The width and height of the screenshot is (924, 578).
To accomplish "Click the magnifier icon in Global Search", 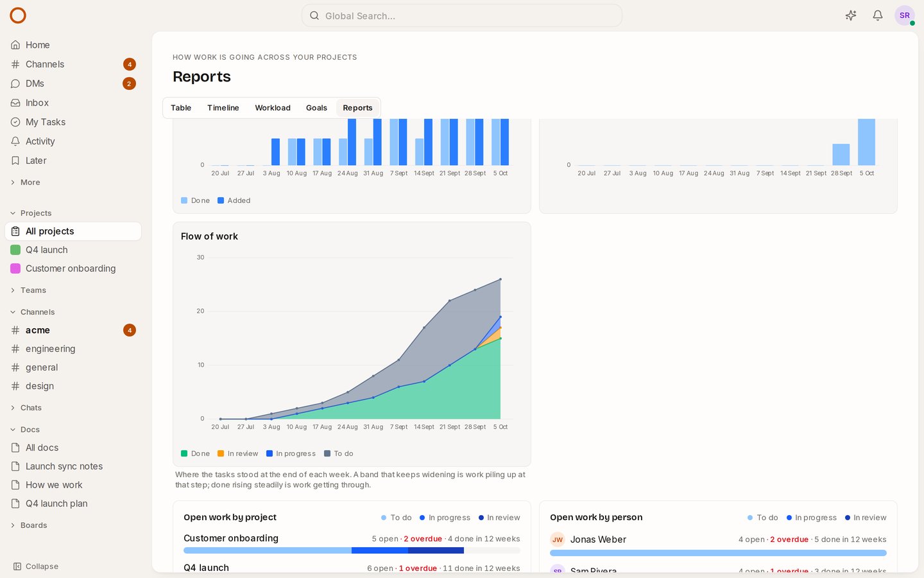I will pyautogui.click(x=314, y=15).
